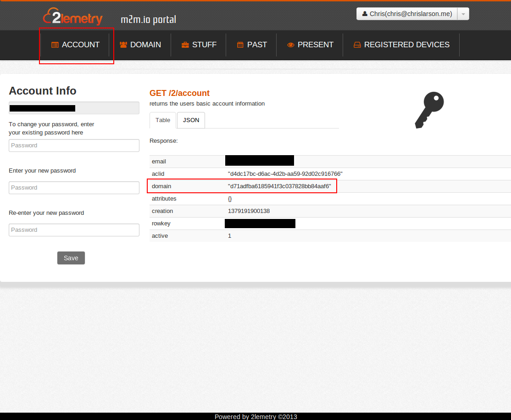Click the aclid value in table
511x420 pixels.
[x=285, y=174]
